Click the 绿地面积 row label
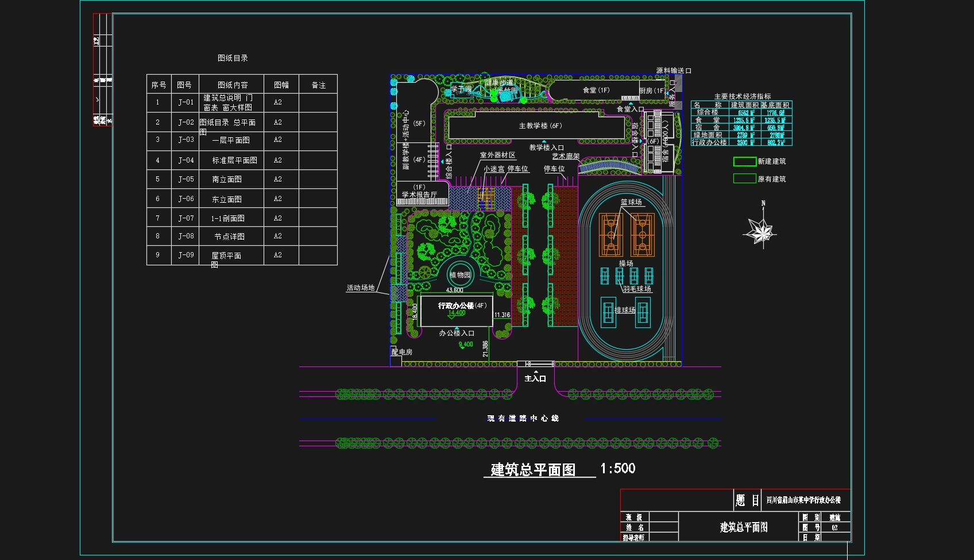The width and height of the screenshot is (974, 560). [x=708, y=135]
